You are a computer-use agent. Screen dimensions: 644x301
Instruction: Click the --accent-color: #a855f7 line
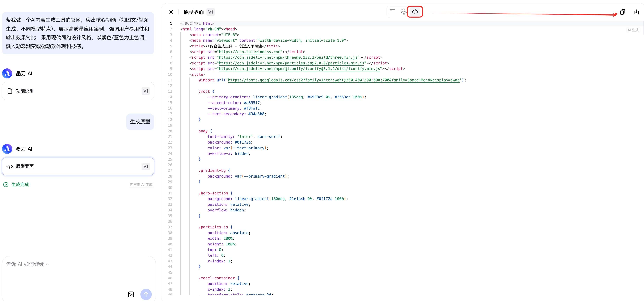[235, 102]
